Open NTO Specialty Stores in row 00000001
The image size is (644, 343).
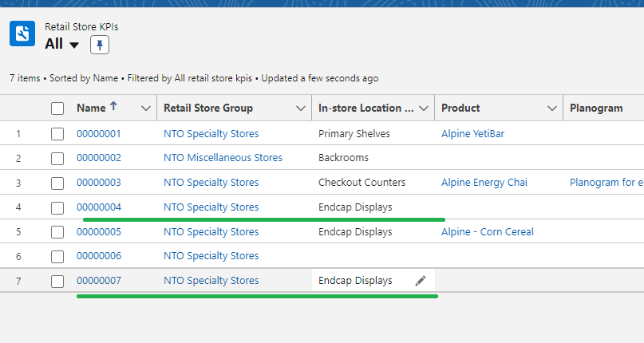tap(211, 133)
